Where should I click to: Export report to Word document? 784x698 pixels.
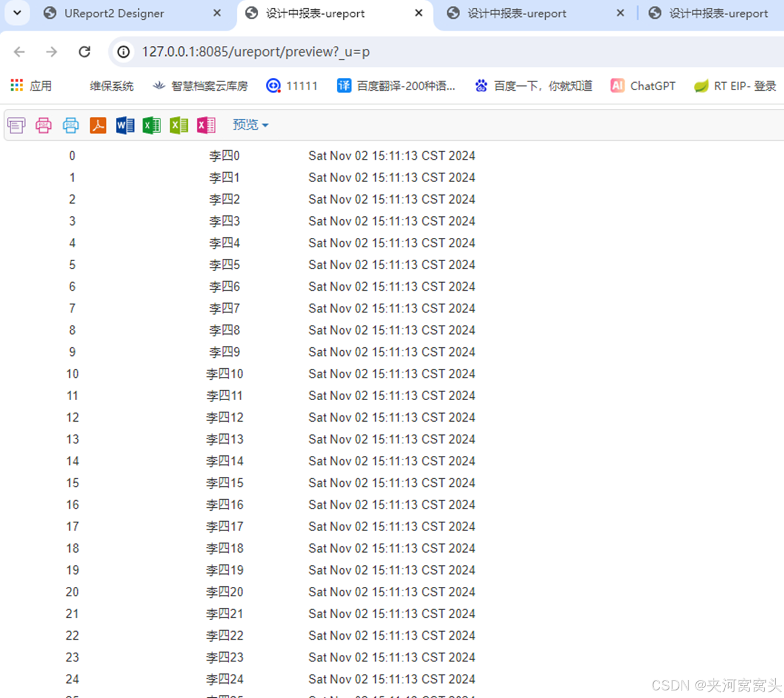pos(125,125)
